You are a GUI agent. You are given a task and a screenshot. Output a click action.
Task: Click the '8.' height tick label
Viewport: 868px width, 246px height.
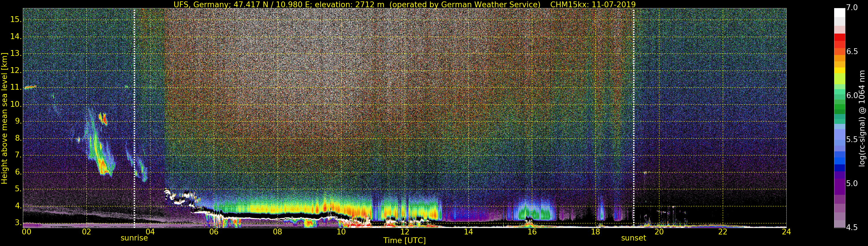[18, 138]
